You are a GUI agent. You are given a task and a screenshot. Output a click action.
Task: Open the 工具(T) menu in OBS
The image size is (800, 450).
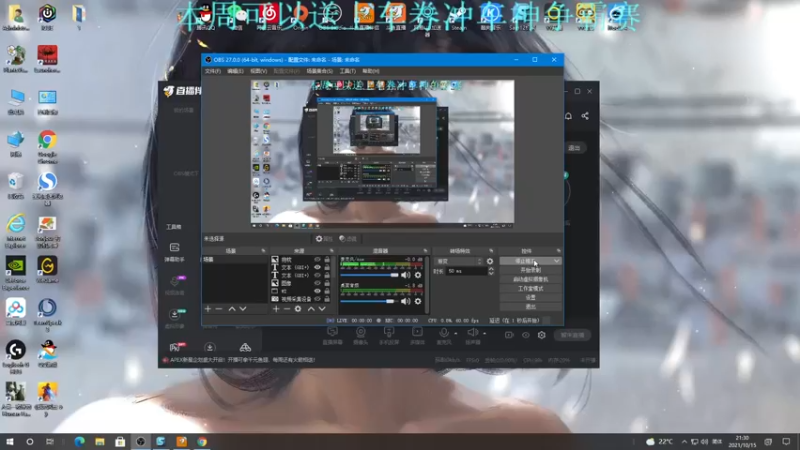pos(347,71)
